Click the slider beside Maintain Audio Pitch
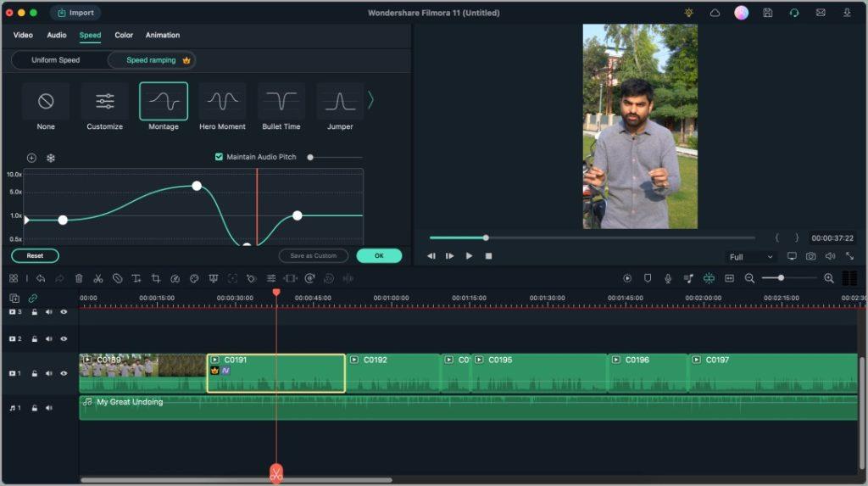The height and width of the screenshot is (486, 868). (335, 158)
